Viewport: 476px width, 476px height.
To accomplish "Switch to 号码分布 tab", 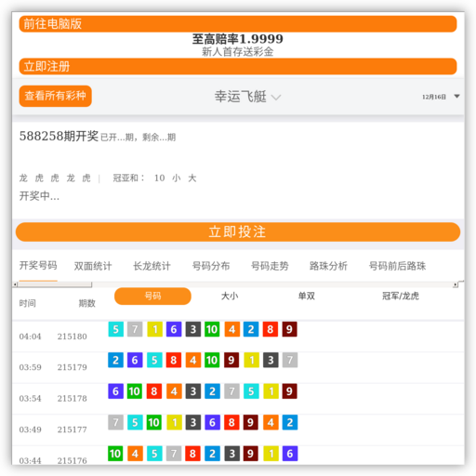I will pyautogui.click(x=211, y=266).
